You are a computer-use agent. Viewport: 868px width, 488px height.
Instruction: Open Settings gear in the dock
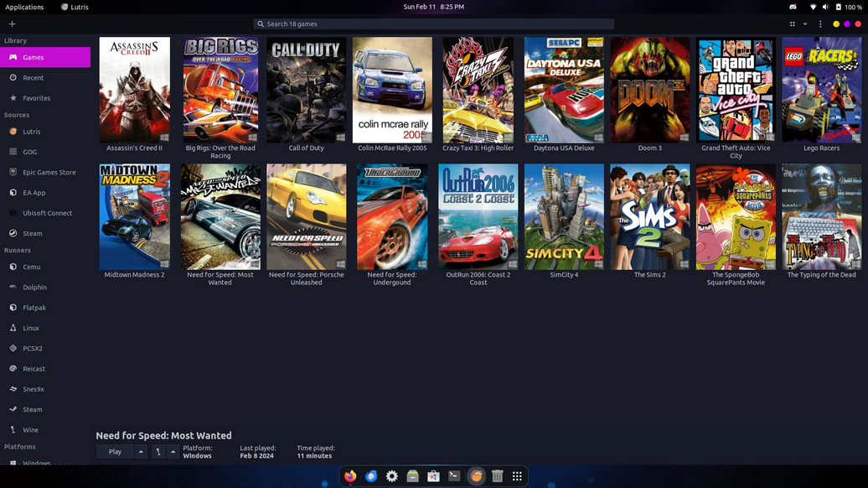point(392,475)
